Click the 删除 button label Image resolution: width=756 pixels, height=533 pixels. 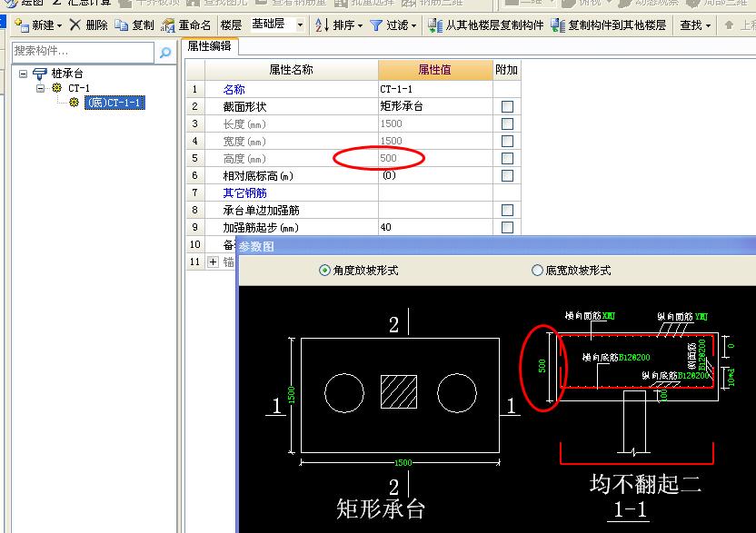pyautogui.click(x=96, y=25)
